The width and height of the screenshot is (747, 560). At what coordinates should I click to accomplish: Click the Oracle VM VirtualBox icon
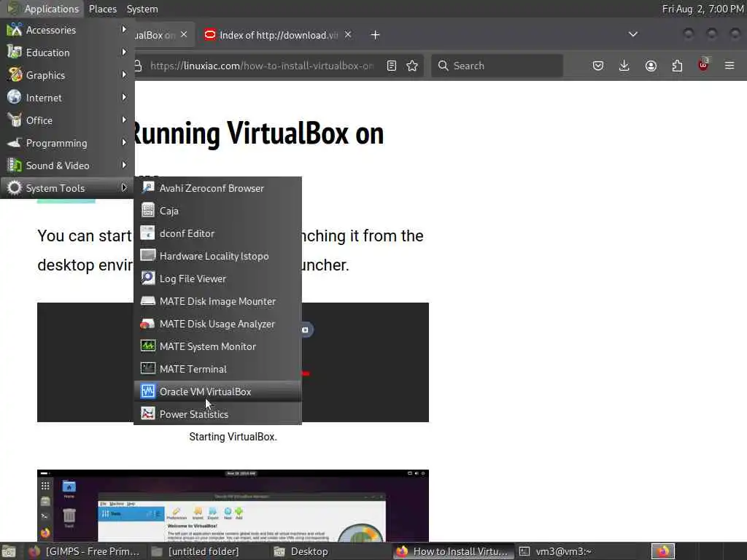147,392
